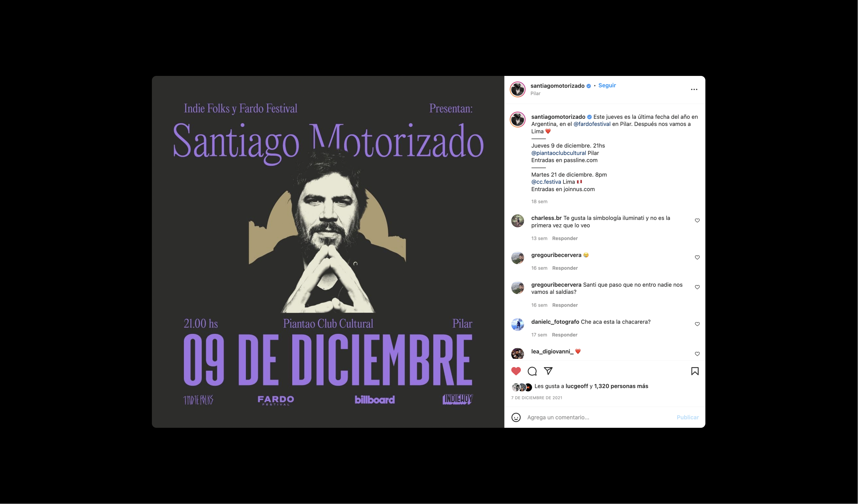Like gregouribecervera's saldias comment
This screenshot has height=504, width=858.
pos(697,287)
